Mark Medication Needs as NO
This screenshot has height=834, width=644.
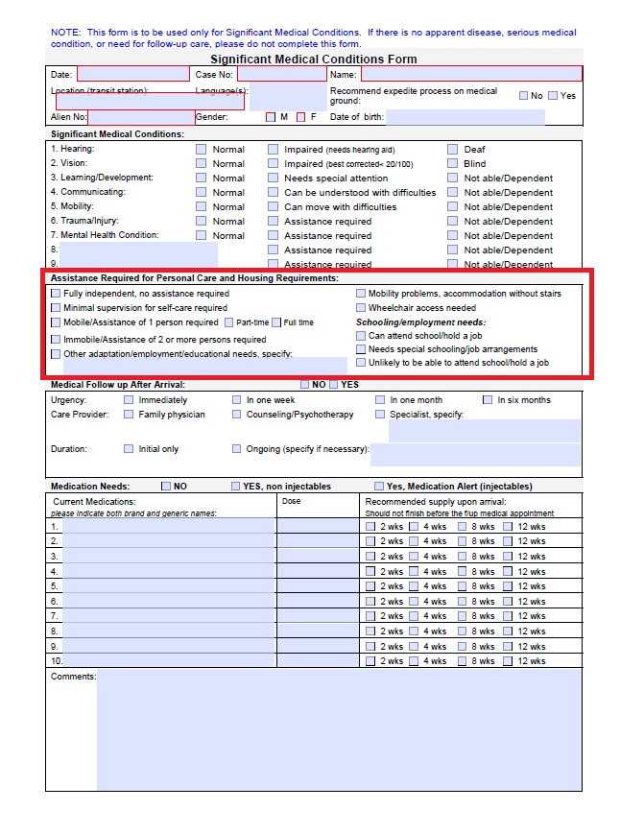pos(166,487)
